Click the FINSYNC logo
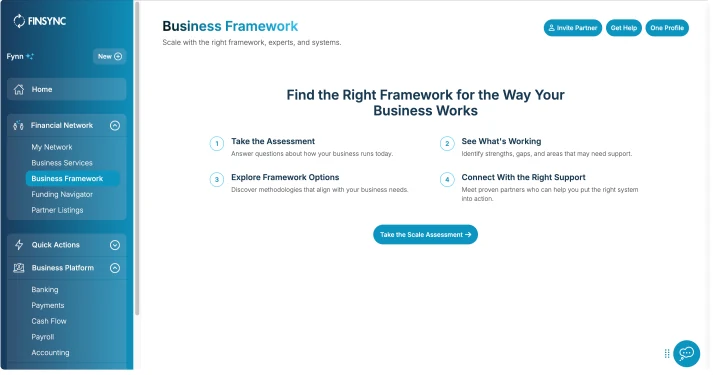 [40, 21]
